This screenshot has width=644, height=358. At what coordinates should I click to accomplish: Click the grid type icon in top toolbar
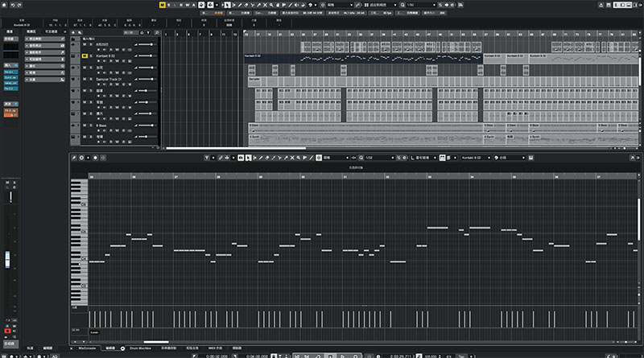click(365, 5)
